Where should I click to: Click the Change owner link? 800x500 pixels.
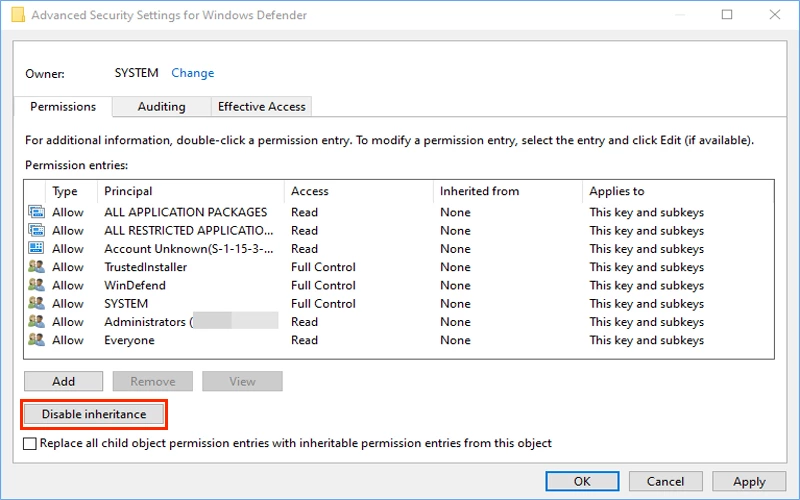pos(192,73)
